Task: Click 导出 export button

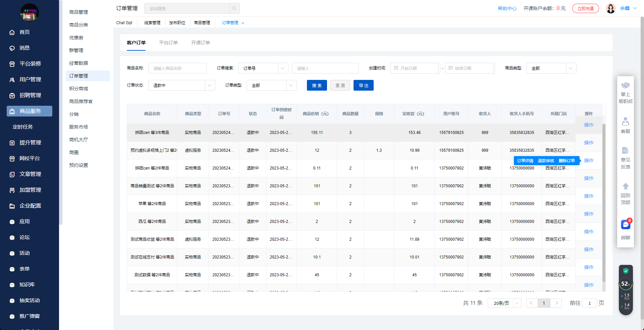Action: [363, 86]
